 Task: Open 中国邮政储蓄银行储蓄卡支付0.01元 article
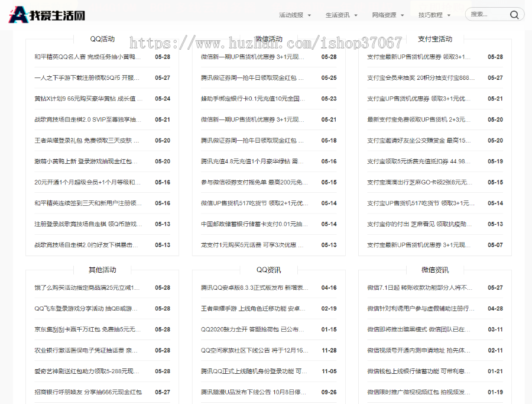[254, 224]
